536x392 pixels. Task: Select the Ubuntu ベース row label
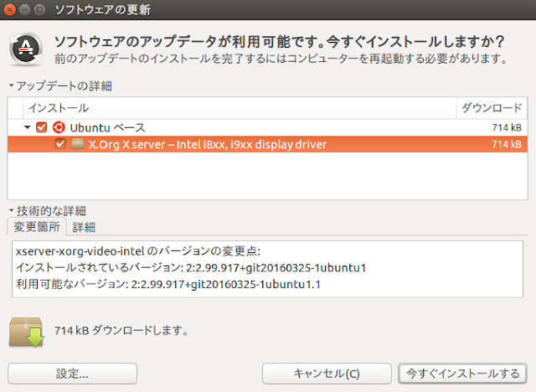click(x=108, y=128)
